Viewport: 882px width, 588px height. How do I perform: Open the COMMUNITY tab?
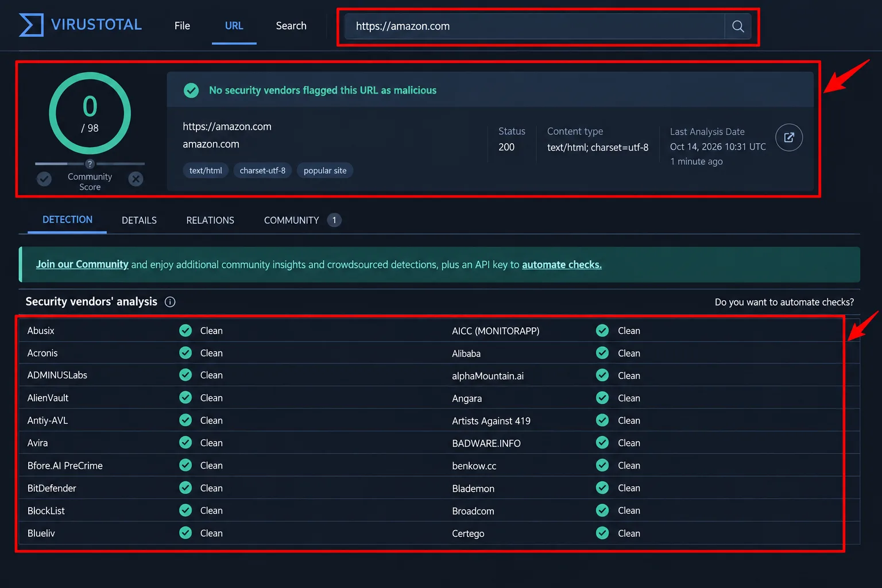[x=303, y=220]
